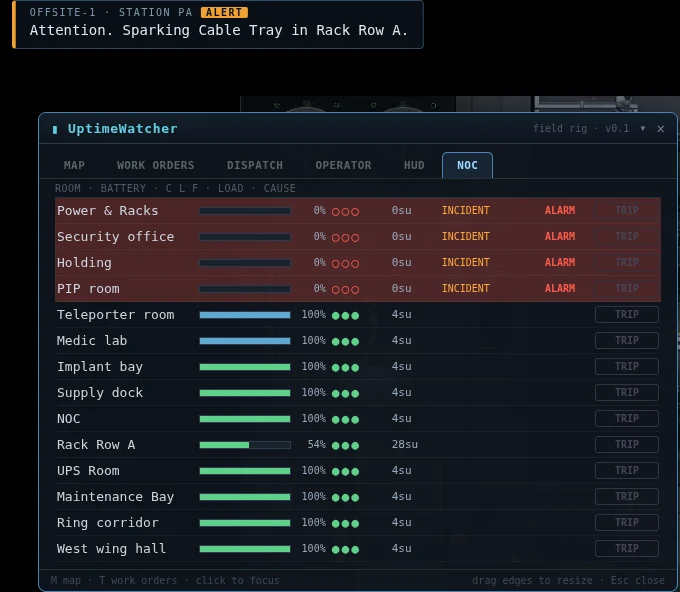Click disabled TRIP button for PIP room
The width and height of the screenshot is (680, 592).
pos(627,288)
